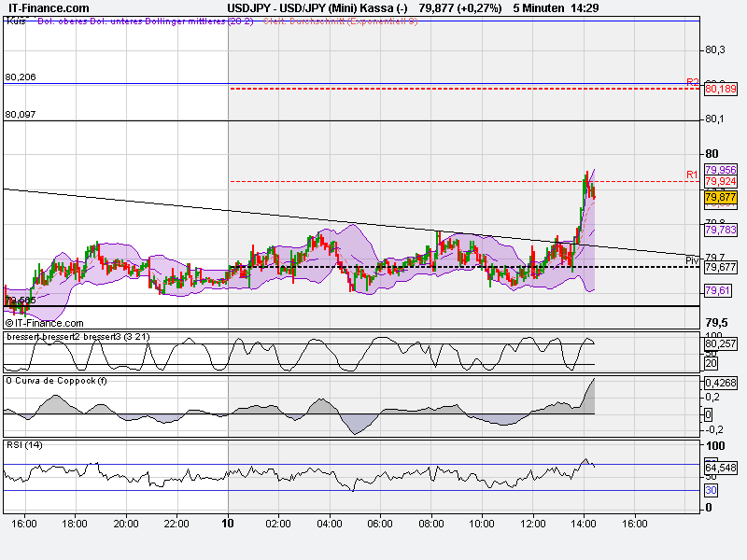Open the RSI (14) indicator label
This screenshot has width=747, height=560.
[25, 444]
